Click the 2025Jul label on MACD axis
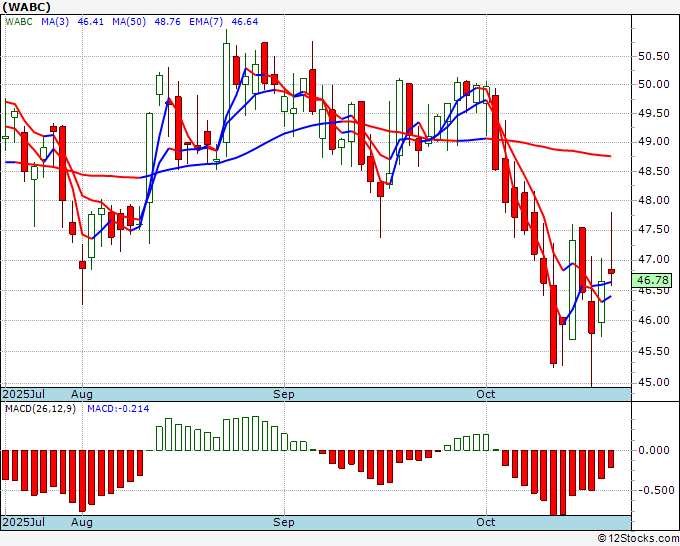The image size is (680, 546). (24, 522)
